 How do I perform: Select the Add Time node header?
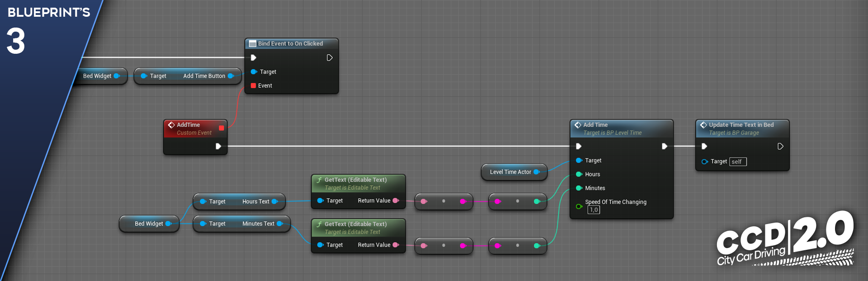621,128
